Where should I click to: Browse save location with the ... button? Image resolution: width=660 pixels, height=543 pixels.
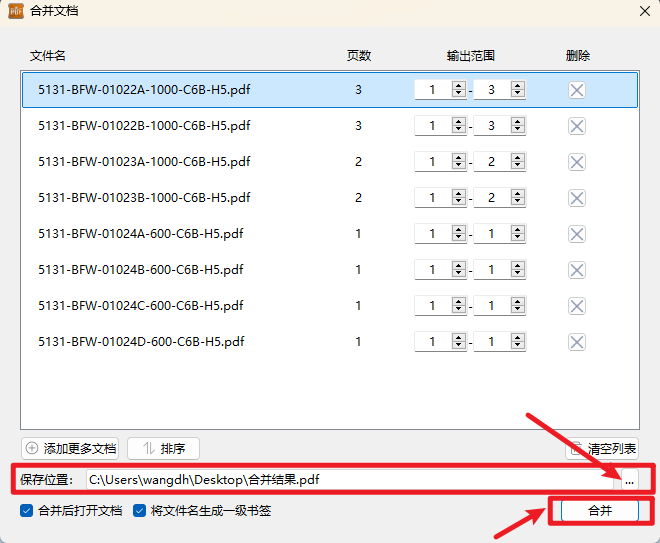629,480
